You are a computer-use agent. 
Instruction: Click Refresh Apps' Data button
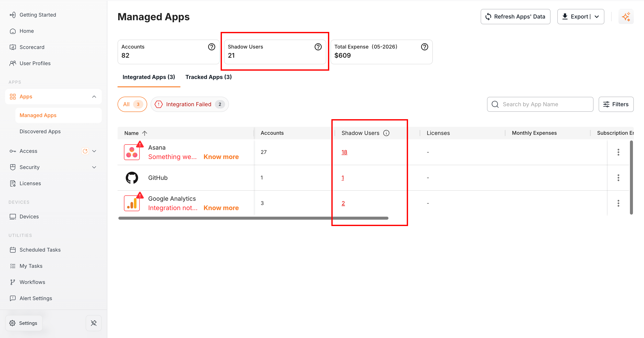coord(515,17)
